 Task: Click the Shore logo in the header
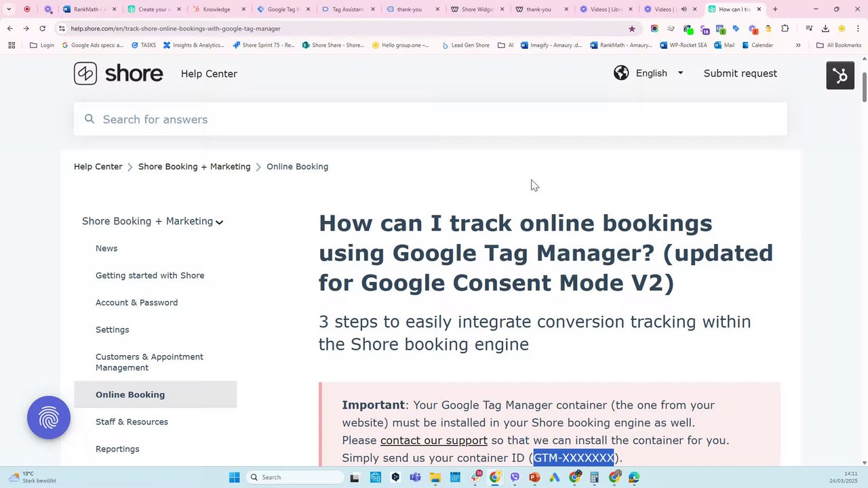tap(119, 74)
